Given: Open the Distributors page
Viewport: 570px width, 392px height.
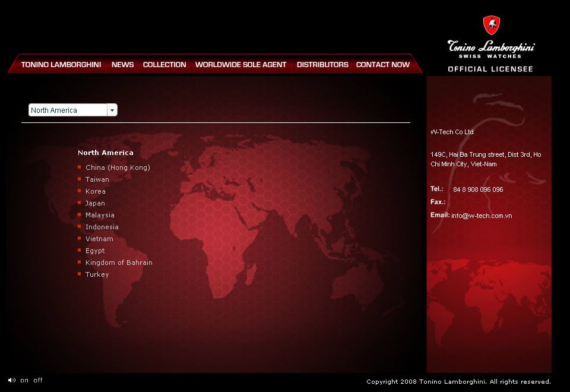Looking at the screenshot, I should click(x=322, y=64).
